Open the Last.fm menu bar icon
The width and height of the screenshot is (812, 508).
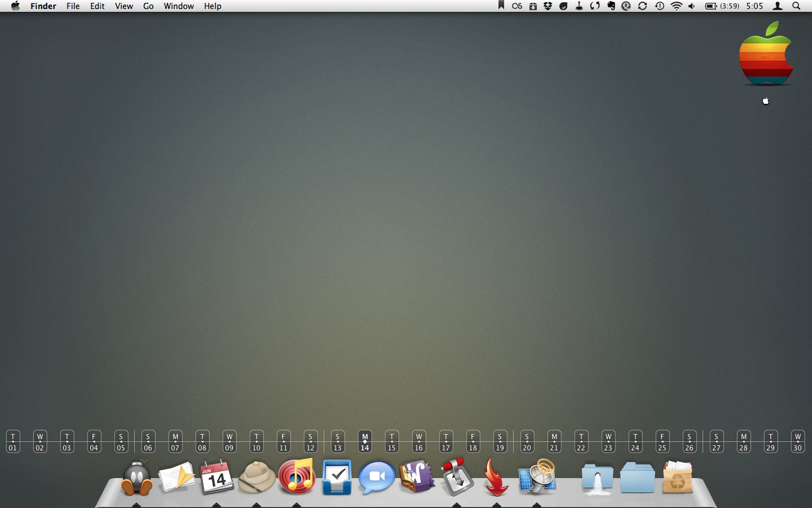pyautogui.click(x=517, y=6)
